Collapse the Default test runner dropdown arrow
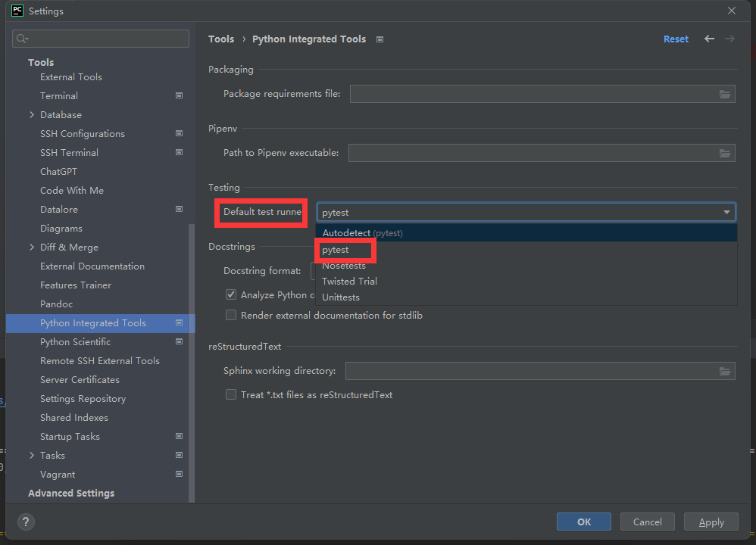 point(726,212)
